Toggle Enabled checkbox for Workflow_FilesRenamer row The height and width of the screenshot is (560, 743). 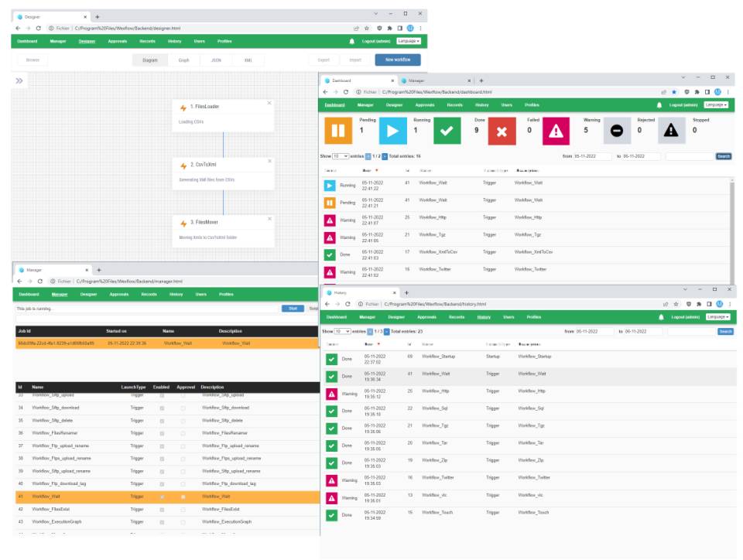click(x=162, y=433)
